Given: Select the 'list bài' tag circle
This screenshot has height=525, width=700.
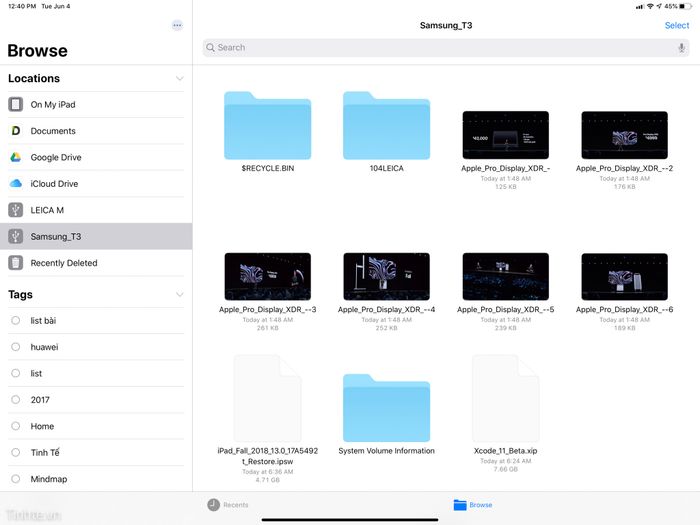Looking at the screenshot, I should pyautogui.click(x=15, y=320).
